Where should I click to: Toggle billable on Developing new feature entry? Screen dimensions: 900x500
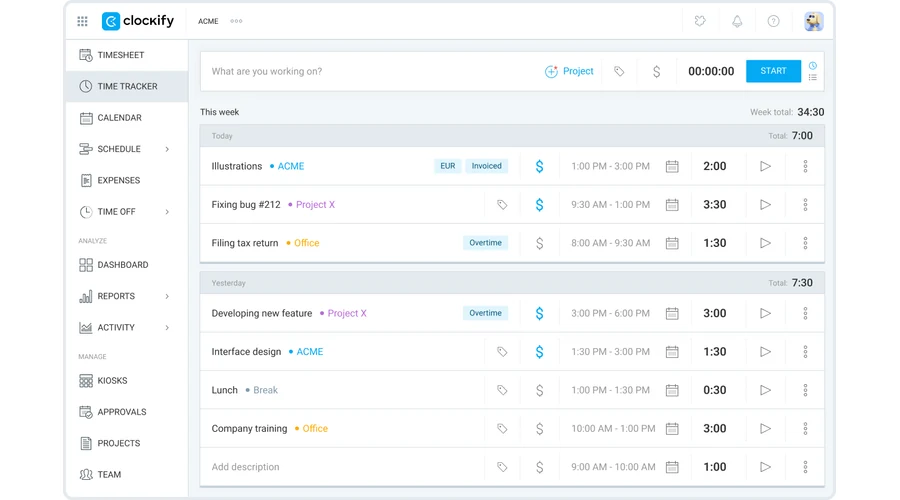point(540,313)
